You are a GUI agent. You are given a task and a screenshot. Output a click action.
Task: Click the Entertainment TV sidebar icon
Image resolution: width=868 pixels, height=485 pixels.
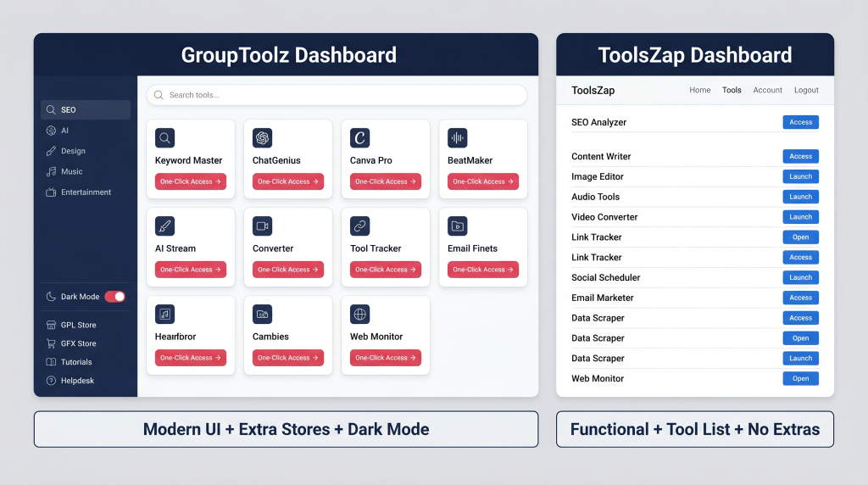[51, 192]
